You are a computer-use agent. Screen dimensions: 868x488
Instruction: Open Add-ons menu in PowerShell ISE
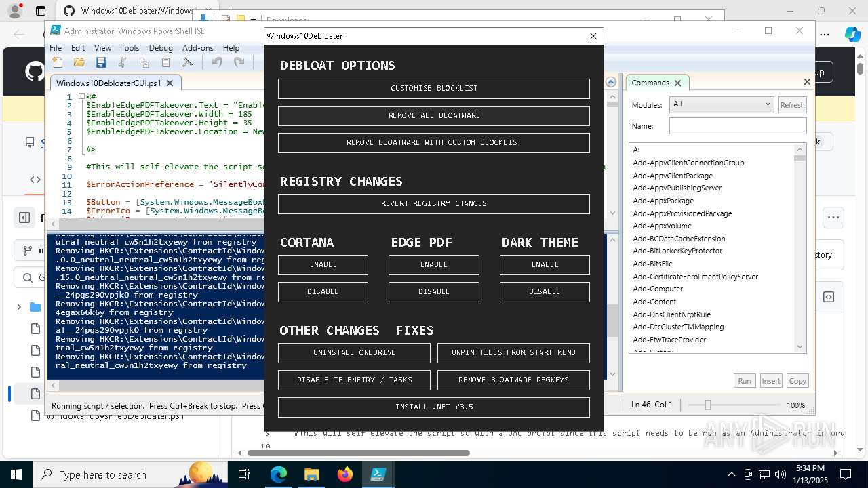(x=198, y=48)
